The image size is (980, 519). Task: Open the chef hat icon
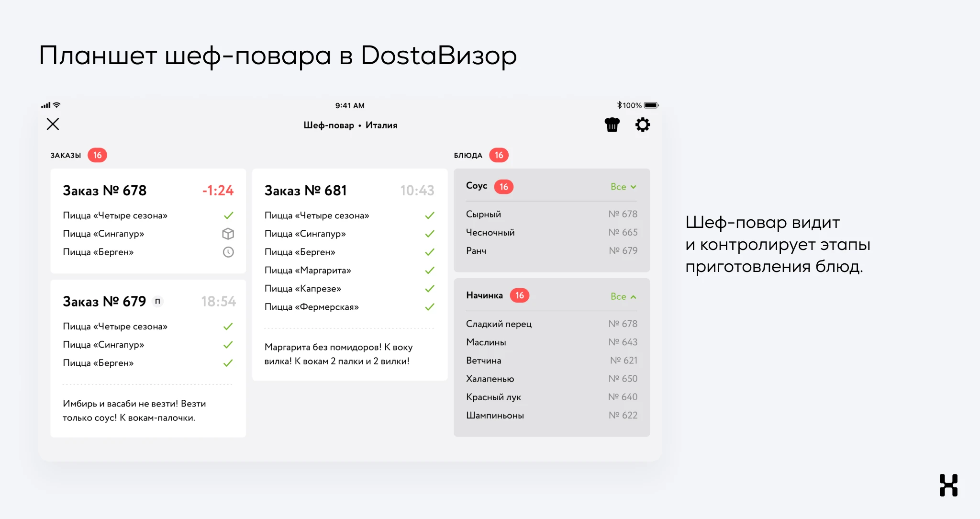[x=612, y=125]
